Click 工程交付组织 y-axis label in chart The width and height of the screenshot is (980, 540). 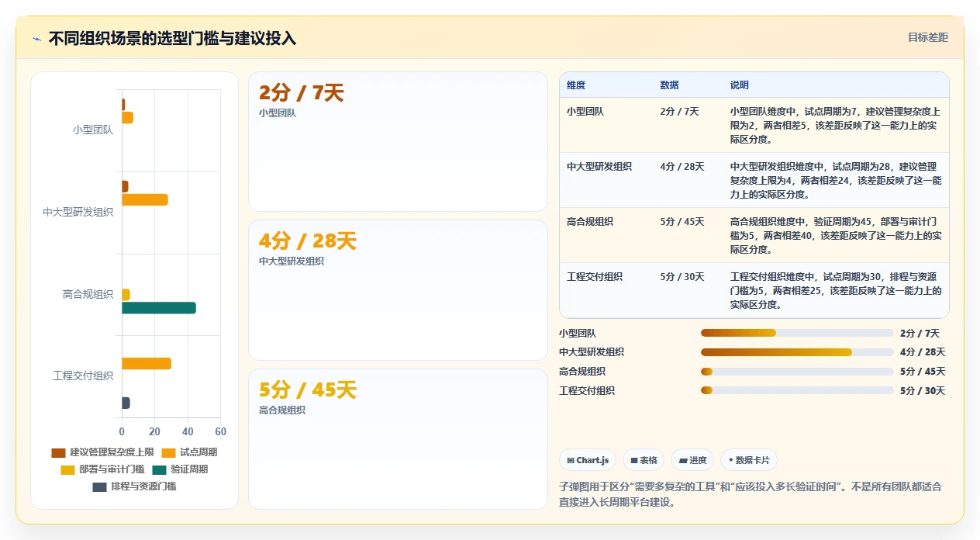point(83,376)
